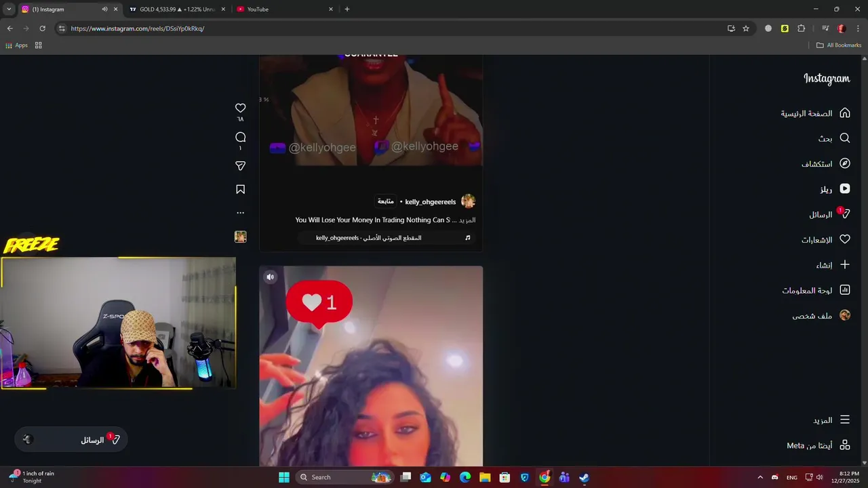
Task: Open لوحة المعلومات dashboard in sidebar
Action: 816,290
